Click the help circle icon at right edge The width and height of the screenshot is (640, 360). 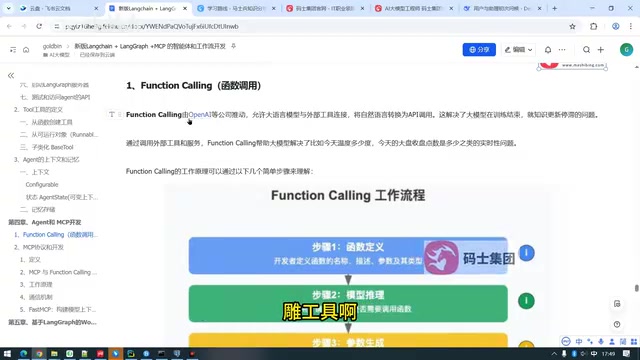[617, 324]
